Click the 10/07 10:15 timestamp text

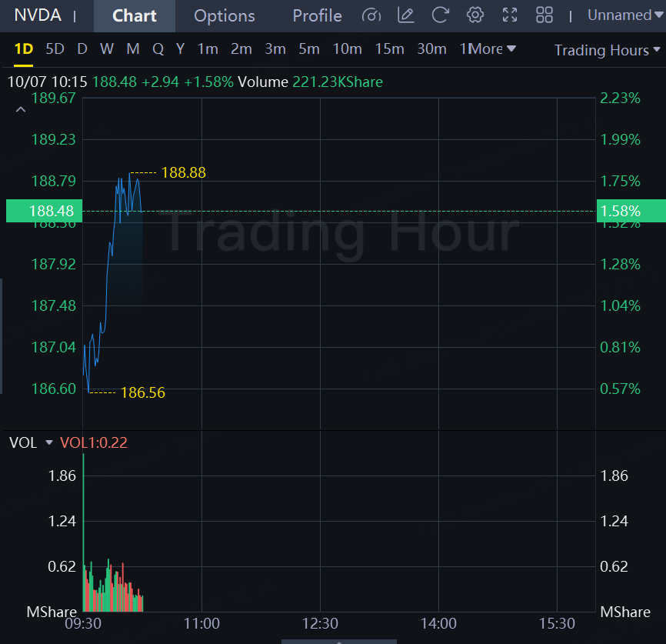pyautogui.click(x=48, y=82)
